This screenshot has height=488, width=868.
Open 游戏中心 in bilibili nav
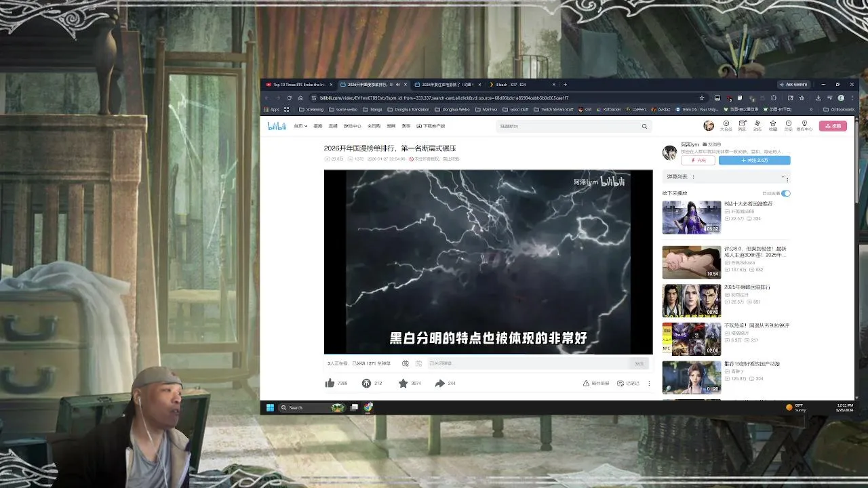point(352,126)
